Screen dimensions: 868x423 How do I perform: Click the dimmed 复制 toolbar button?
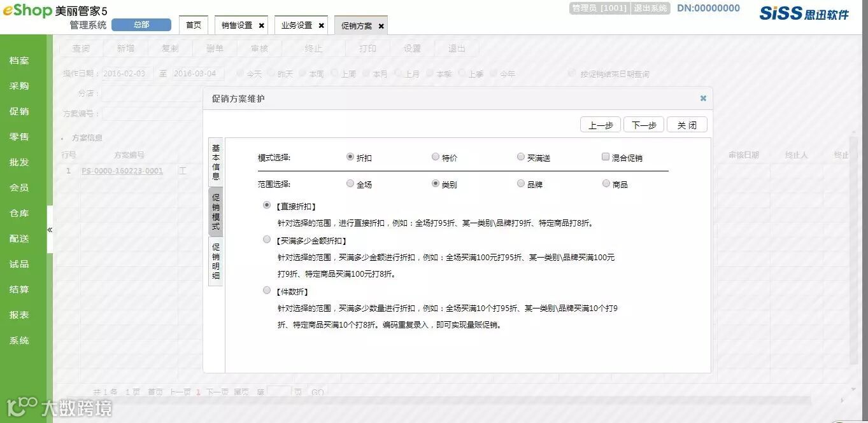(x=170, y=48)
